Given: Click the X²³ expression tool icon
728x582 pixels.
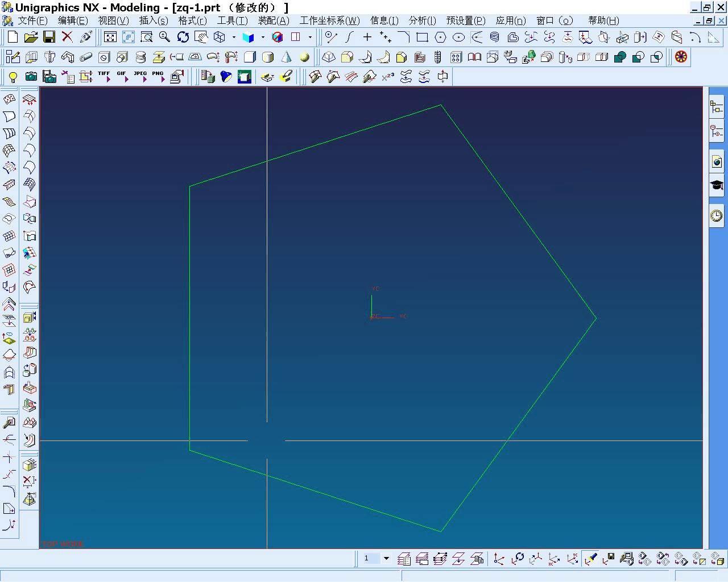Looking at the screenshot, I should [x=388, y=77].
